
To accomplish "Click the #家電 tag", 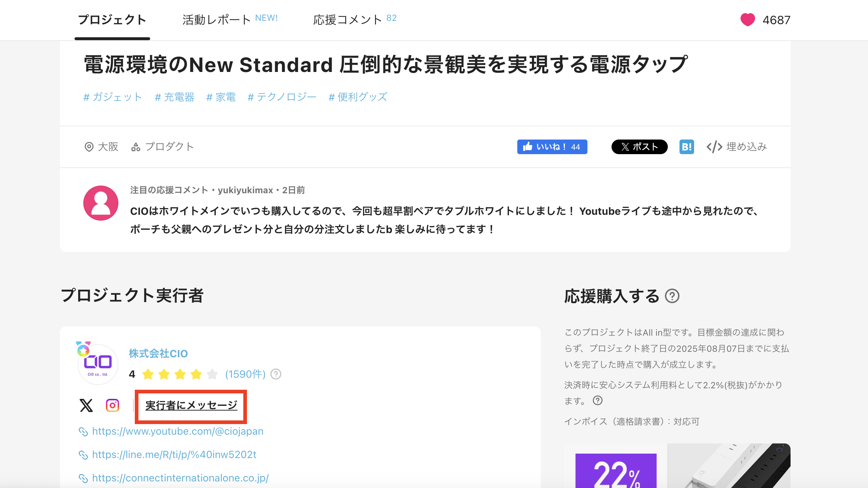I will (x=221, y=97).
